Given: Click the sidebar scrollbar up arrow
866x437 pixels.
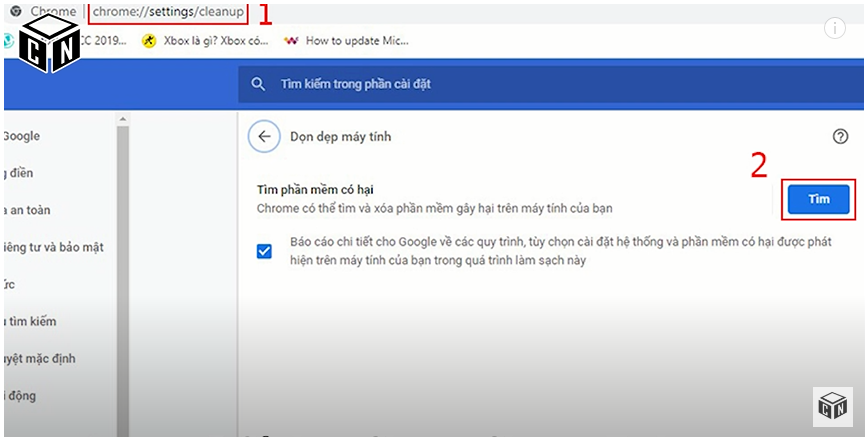Looking at the screenshot, I should tap(123, 119).
